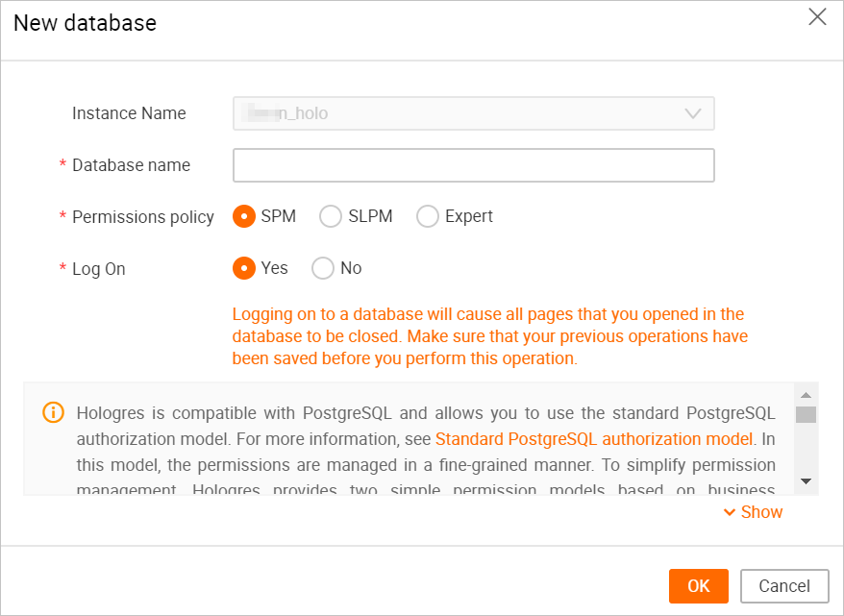Confirm database creation with OK
Image resolution: width=844 pixels, height=616 pixels.
pyautogui.click(x=698, y=585)
